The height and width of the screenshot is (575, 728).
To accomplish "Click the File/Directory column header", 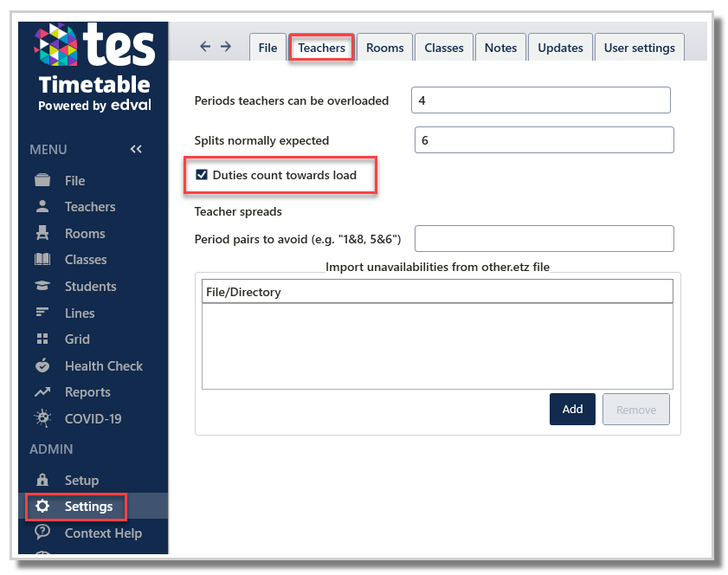I will [437, 292].
